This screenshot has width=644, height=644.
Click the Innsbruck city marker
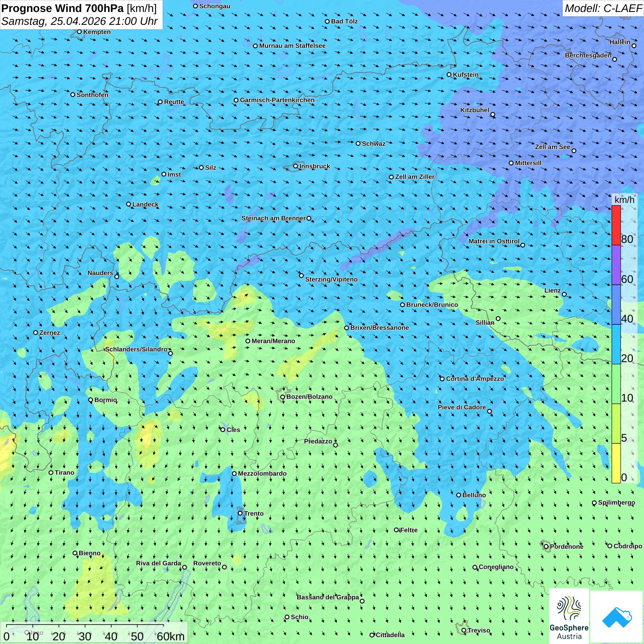point(296,166)
